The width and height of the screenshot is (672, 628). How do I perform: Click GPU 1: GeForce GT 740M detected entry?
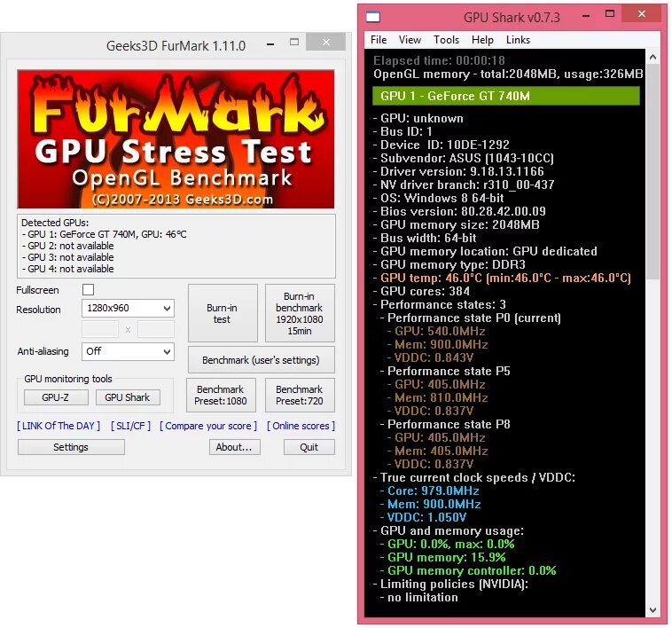(104, 234)
